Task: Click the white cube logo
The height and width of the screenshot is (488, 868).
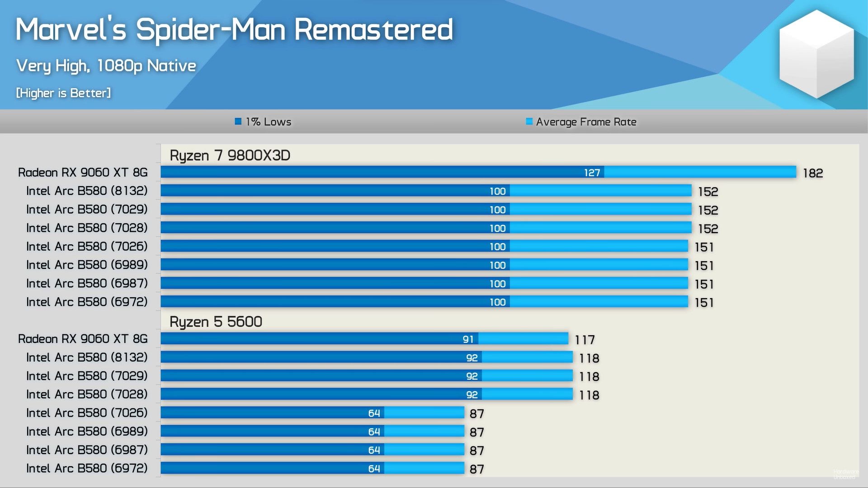Action: 816,54
